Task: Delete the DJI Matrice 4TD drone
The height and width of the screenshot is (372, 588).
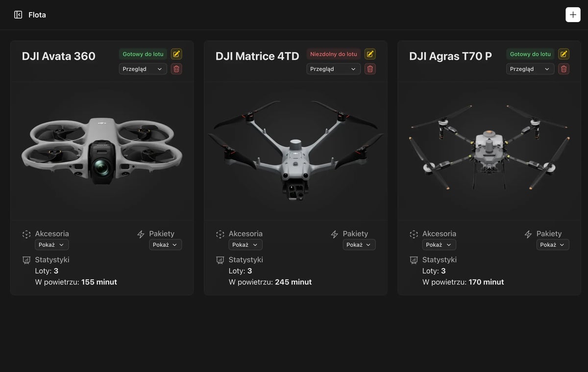Action: pyautogui.click(x=370, y=69)
